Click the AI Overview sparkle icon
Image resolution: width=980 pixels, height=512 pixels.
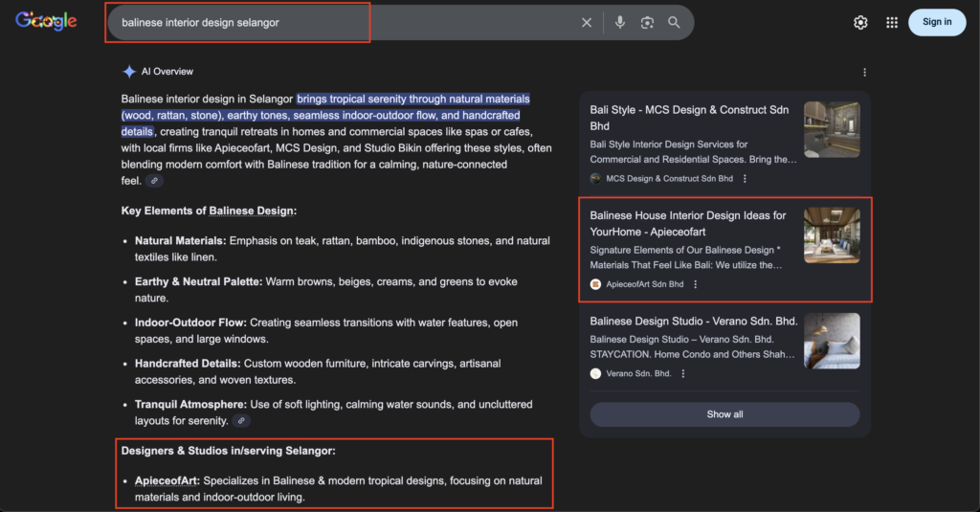pyautogui.click(x=129, y=72)
